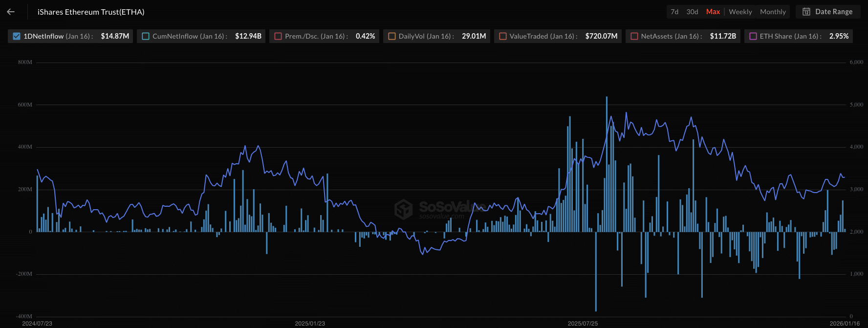Enable the ETH Share series checkbox
The image size is (868, 328).
coord(753,36)
